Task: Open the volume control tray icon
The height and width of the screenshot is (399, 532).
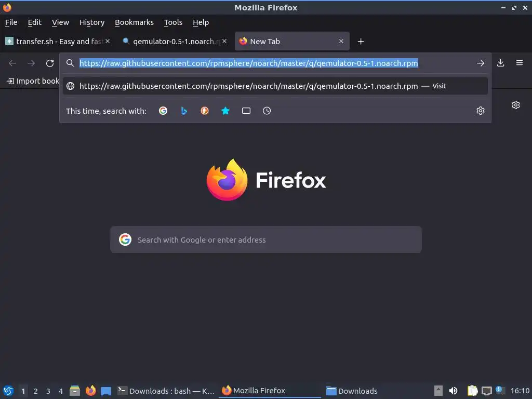Action: pos(453,391)
